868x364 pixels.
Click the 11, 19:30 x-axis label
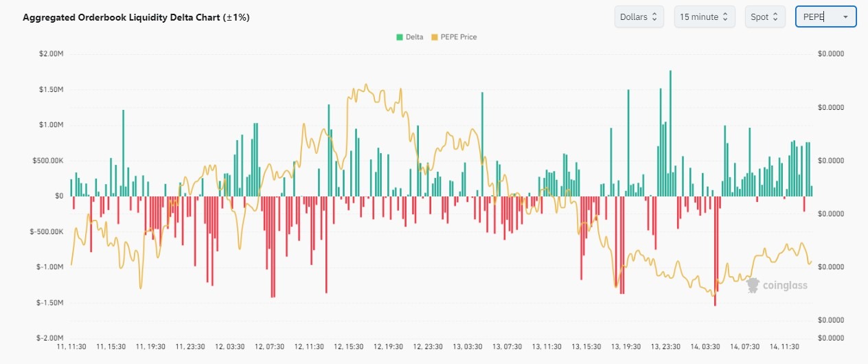(151, 348)
